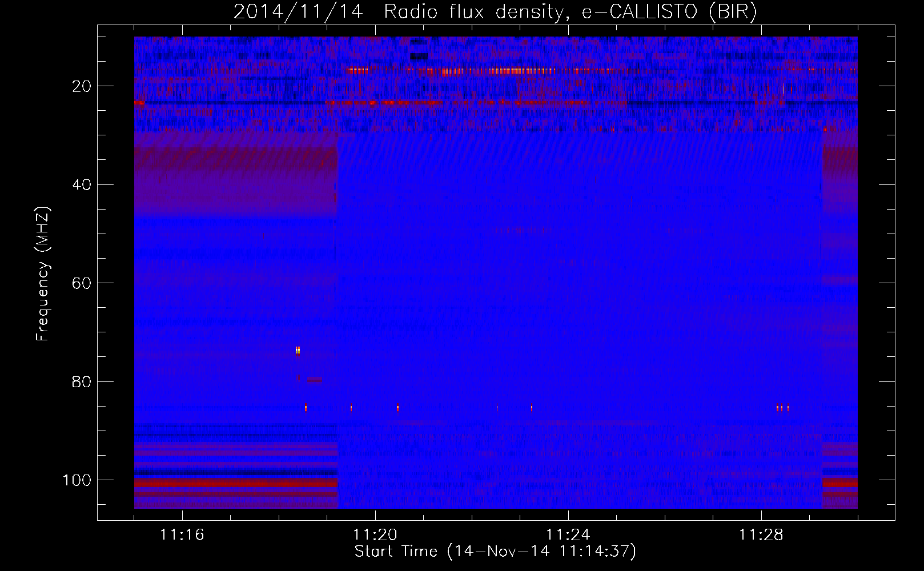Click the 'Start Time (14-Nov-14 11:14:37)' axis label
This screenshot has width=924, height=571.
tap(495, 551)
